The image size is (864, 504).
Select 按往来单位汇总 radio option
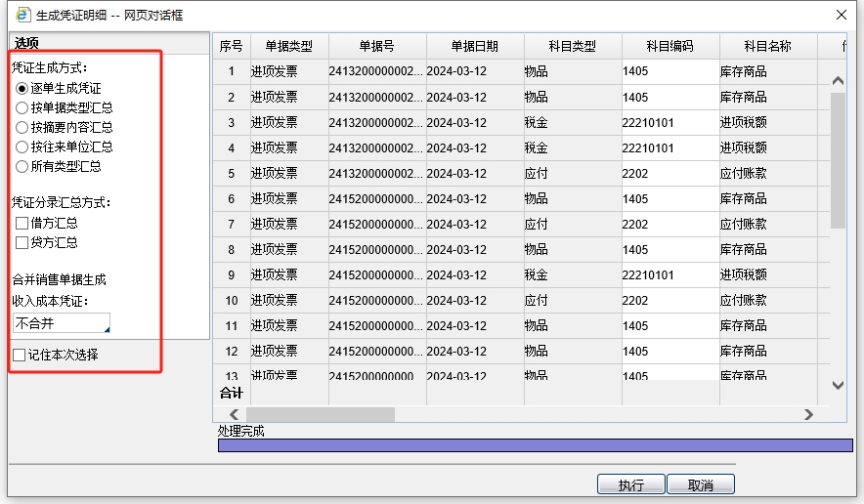click(22, 147)
